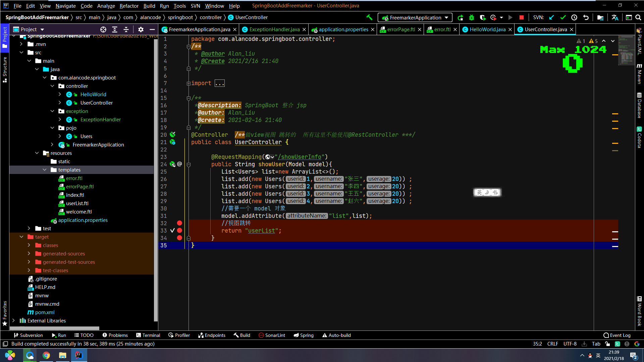Open the Refactor menu
Screen dimensions: 644x362
tap(129, 6)
